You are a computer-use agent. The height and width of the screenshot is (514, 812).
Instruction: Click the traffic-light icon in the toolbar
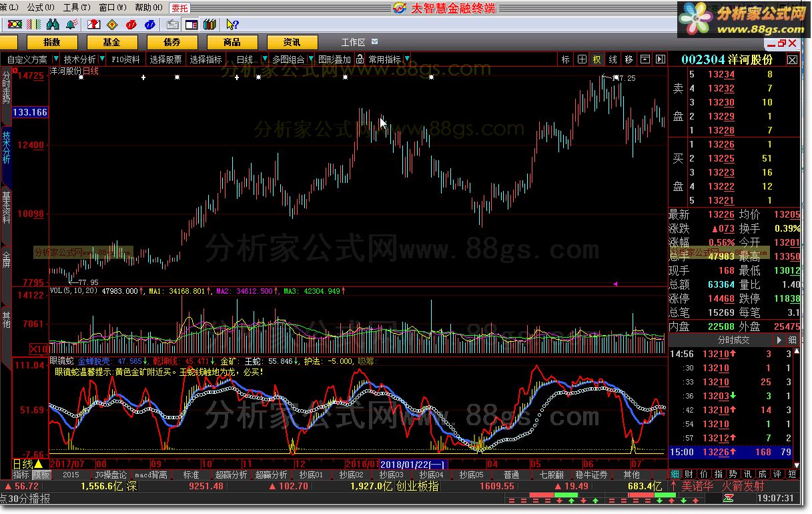coord(15,25)
